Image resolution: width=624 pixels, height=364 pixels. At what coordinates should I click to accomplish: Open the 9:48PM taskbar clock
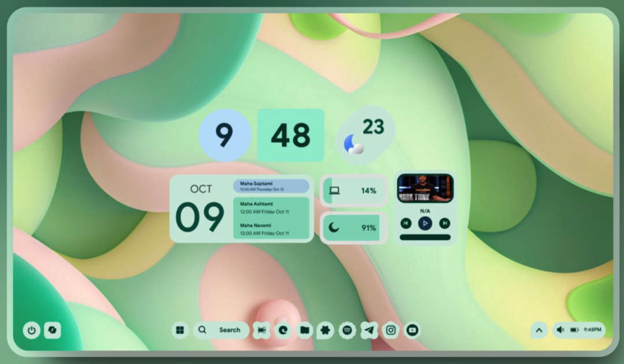(592, 330)
